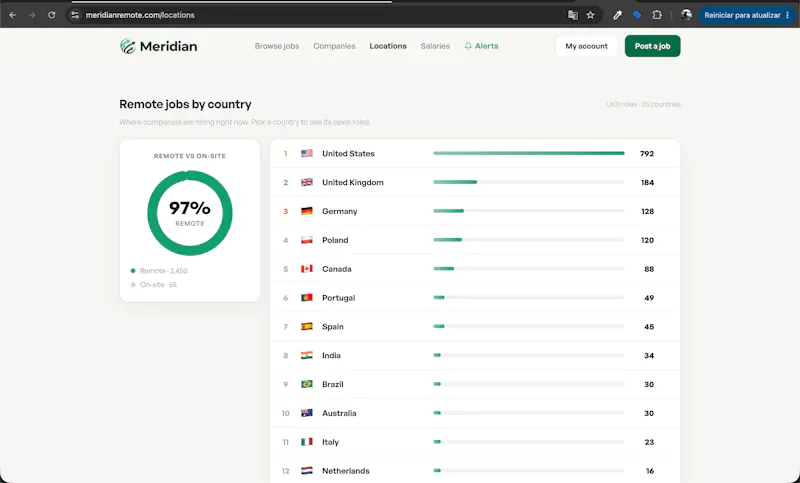Open the Chrome profile avatar
Image resolution: width=800 pixels, height=483 pixels.
[x=686, y=15]
